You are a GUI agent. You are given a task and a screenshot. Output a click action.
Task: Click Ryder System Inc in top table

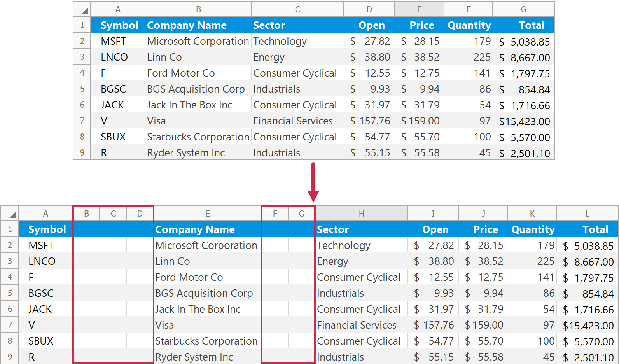coord(186,153)
